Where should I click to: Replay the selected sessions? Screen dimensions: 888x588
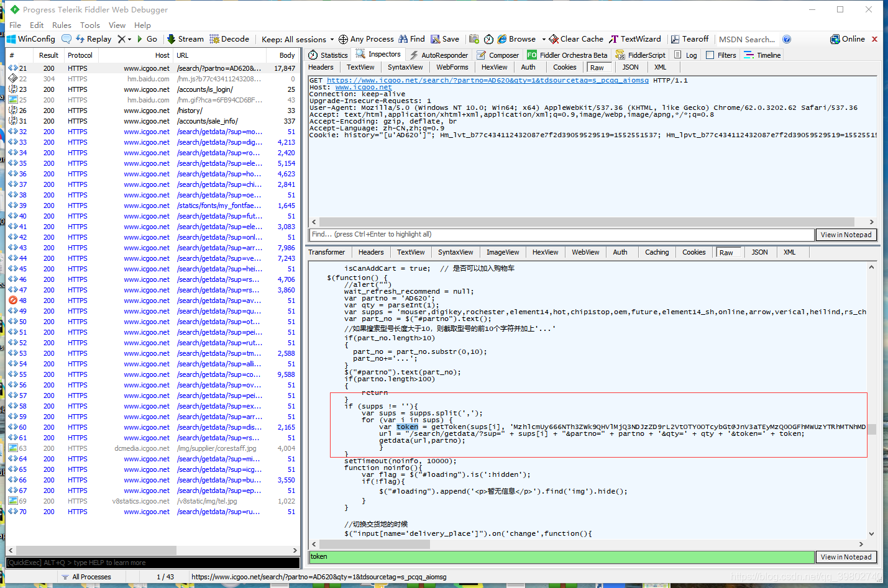pos(94,38)
